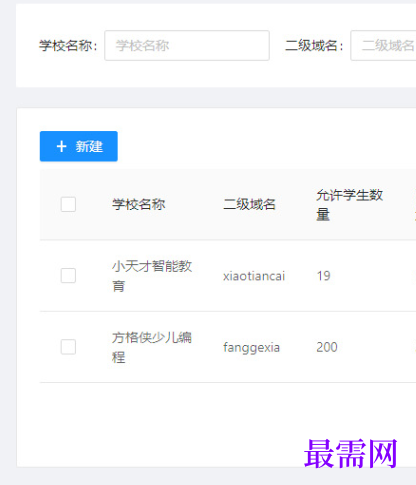Check the 小天才智能教育 row checkbox
This screenshot has height=485, width=416.
(x=68, y=276)
